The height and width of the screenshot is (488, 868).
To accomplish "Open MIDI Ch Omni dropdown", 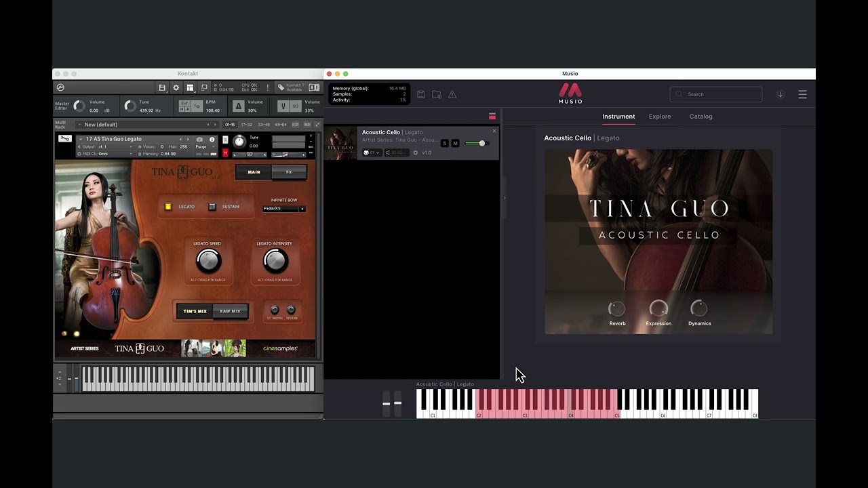I will [106, 154].
